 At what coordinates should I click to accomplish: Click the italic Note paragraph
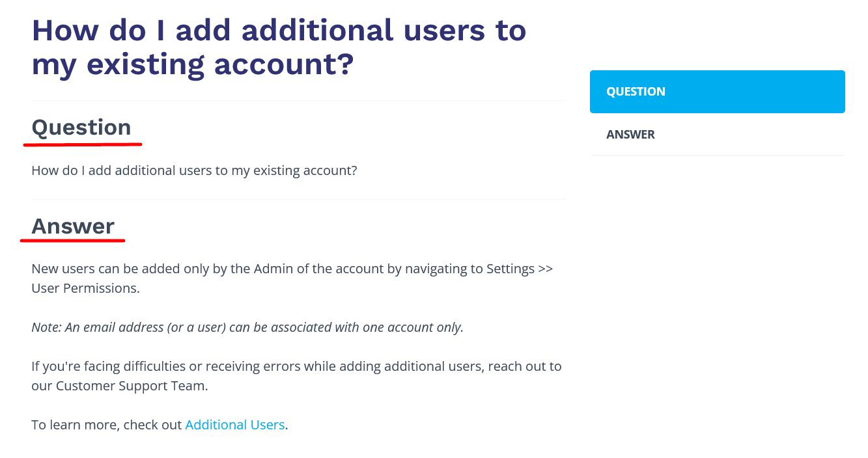247,327
